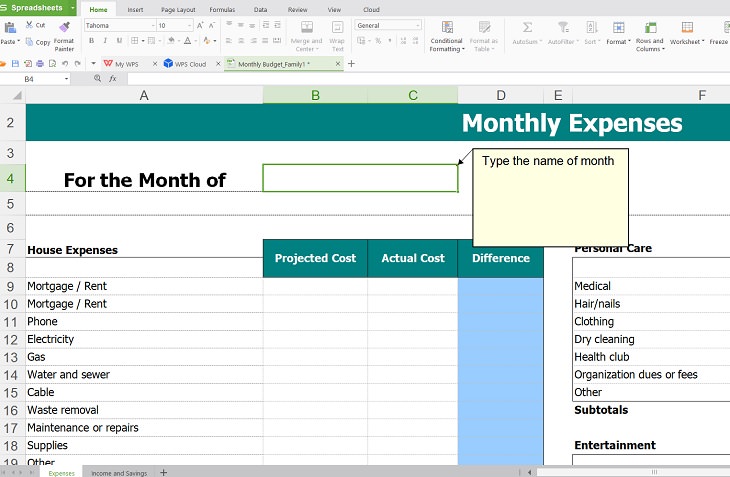730x477 pixels.
Task: Activate the Format Painter tool
Action: (64, 36)
